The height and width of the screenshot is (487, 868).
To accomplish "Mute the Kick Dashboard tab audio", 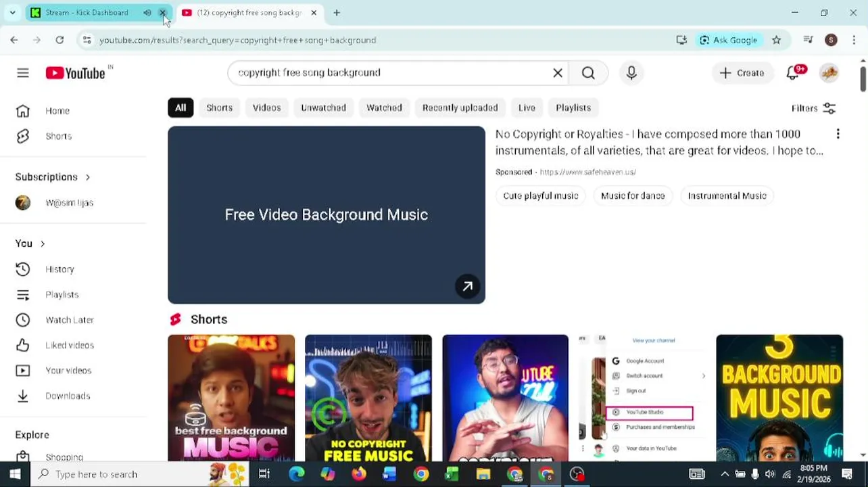I will pos(147,12).
